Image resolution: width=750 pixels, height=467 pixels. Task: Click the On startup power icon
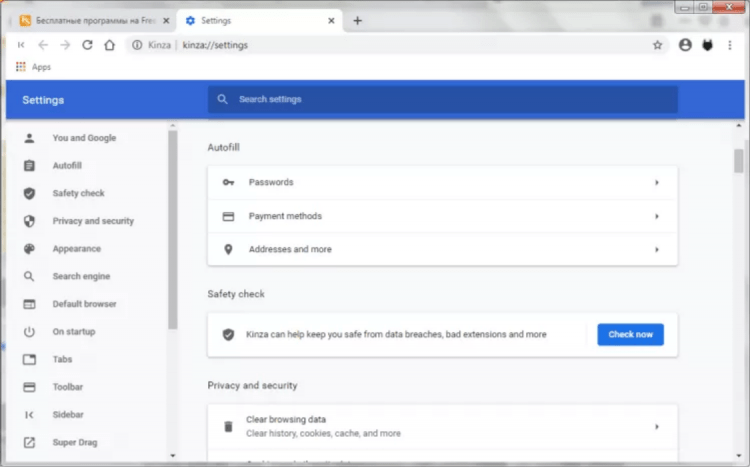click(x=29, y=332)
